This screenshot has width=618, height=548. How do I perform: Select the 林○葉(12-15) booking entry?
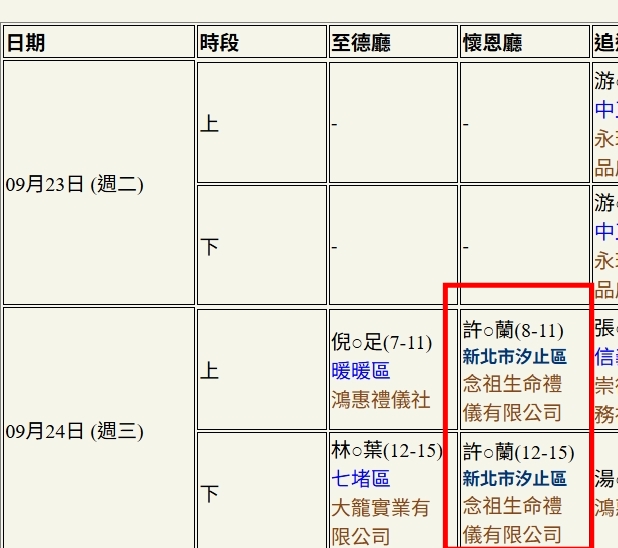[x=386, y=451]
